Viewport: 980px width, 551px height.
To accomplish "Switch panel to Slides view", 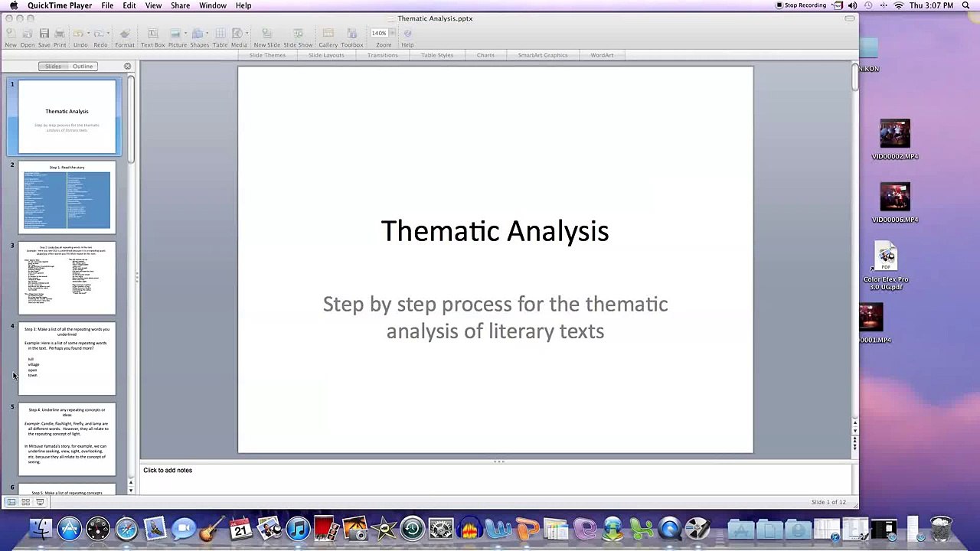I will coord(53,67).
